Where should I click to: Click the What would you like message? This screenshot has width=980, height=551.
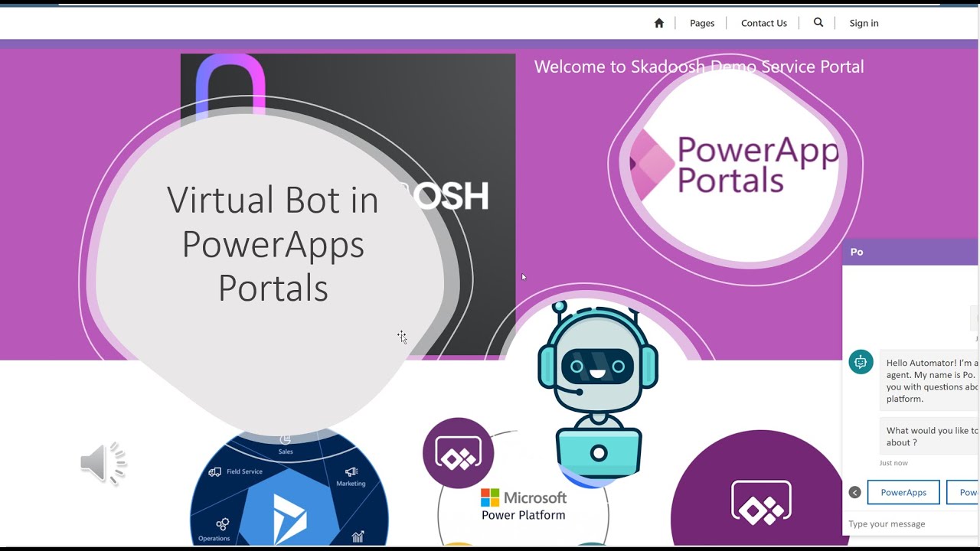click(929, 436)
